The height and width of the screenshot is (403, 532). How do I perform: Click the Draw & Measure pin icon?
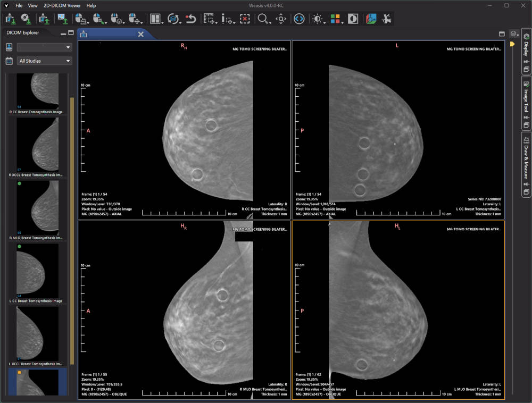[x=526, y=184]
